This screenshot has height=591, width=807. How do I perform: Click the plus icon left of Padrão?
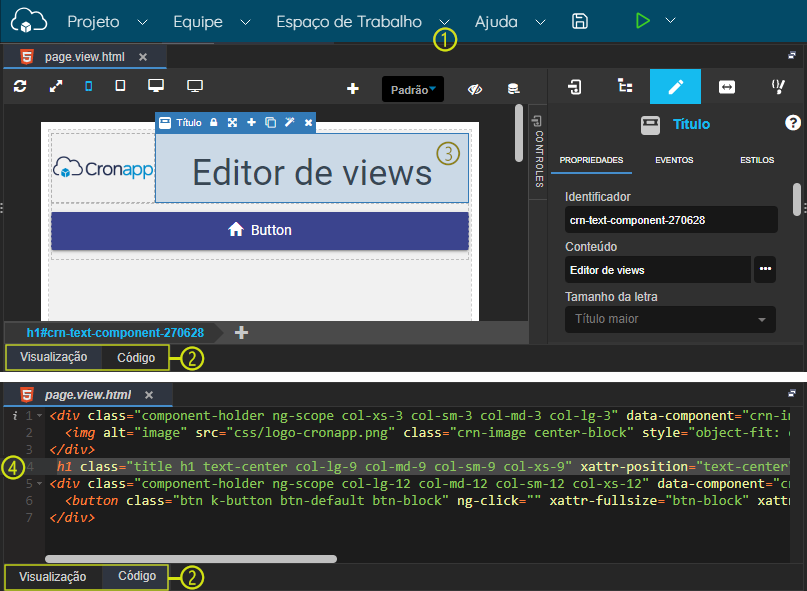point(353,89)
